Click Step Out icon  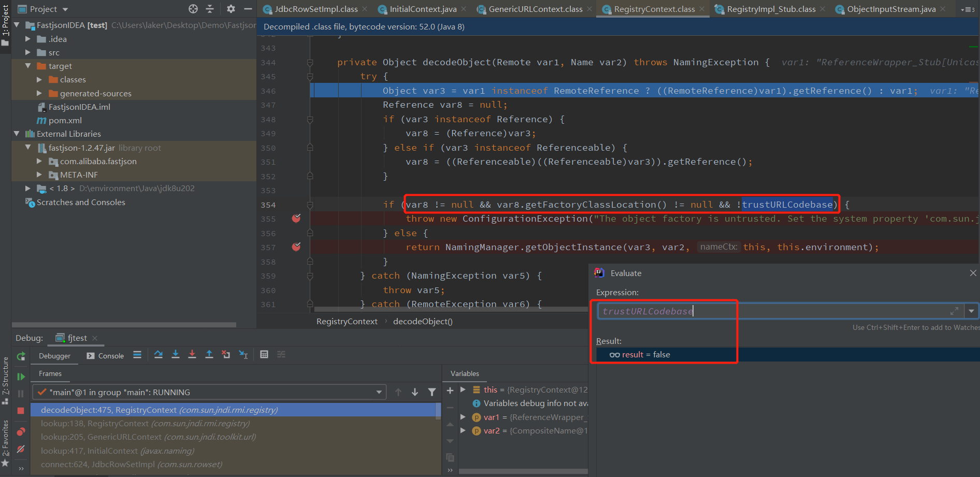209,354
